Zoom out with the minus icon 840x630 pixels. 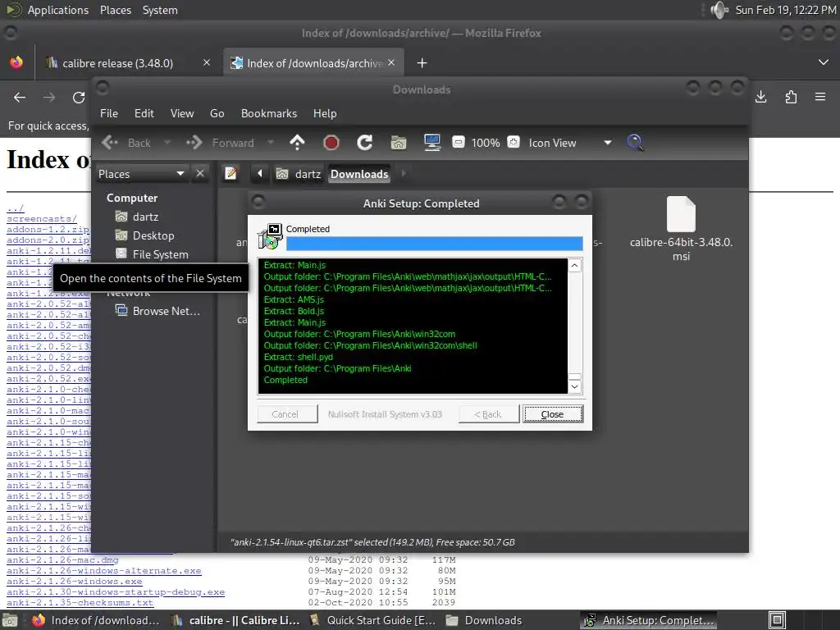[x=458, y=143]
